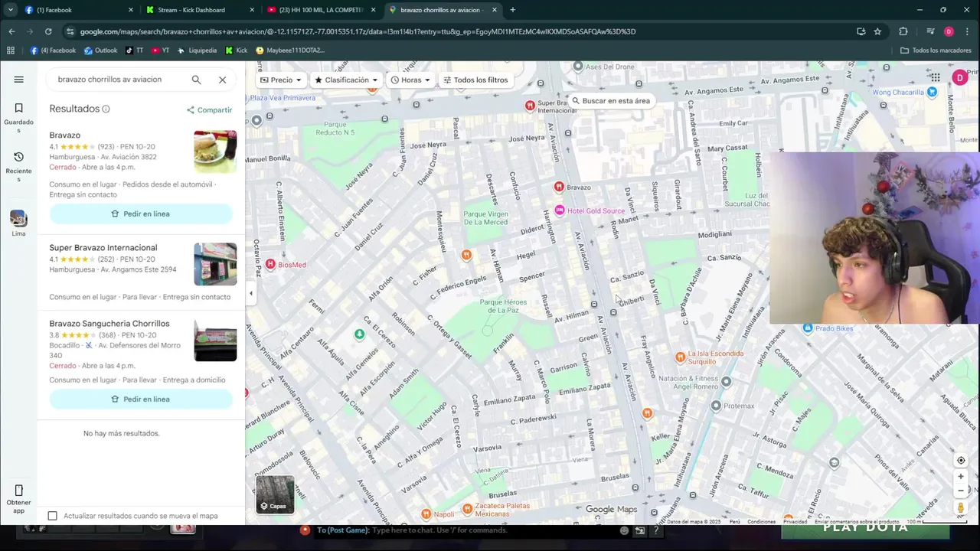Image resolution: width=980 pixels, height=551 pixels.
Task: Open the Clasificación filter dropdown
Action: 346,80
